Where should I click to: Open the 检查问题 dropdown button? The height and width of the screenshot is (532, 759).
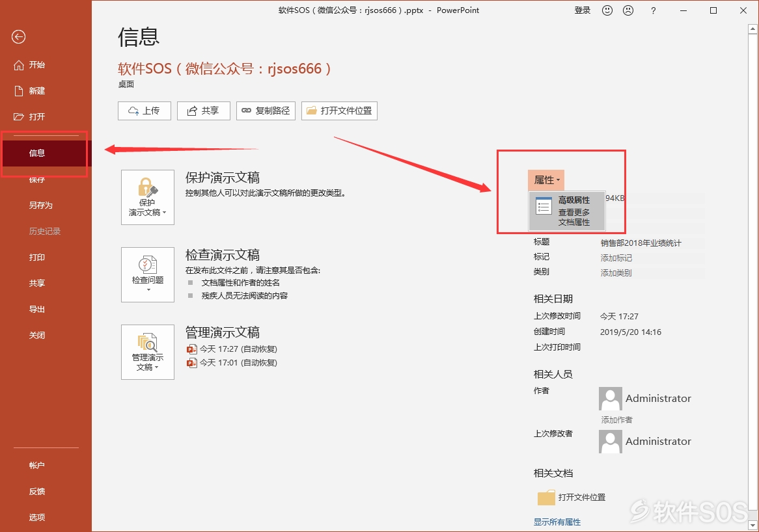148,274
